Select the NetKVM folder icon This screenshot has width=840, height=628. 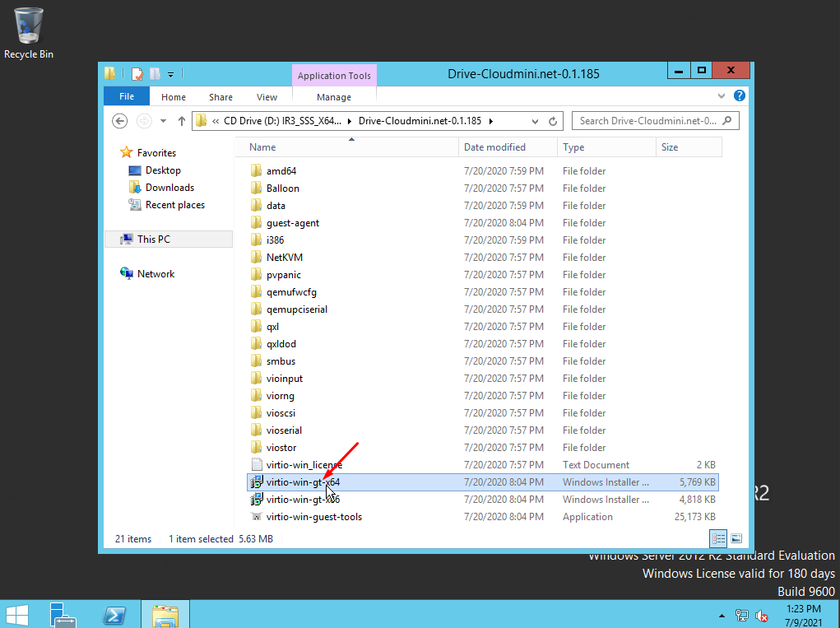[257, 257]
